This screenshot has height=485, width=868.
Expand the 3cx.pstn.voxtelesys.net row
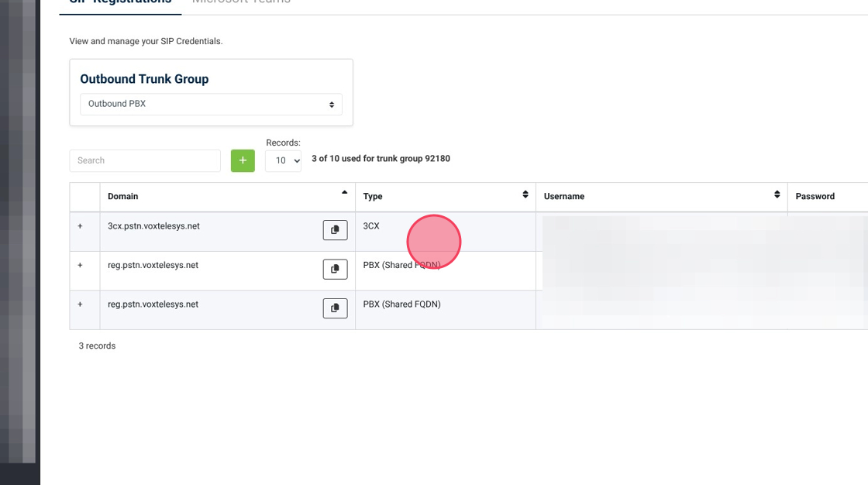[x=80, y=226]
